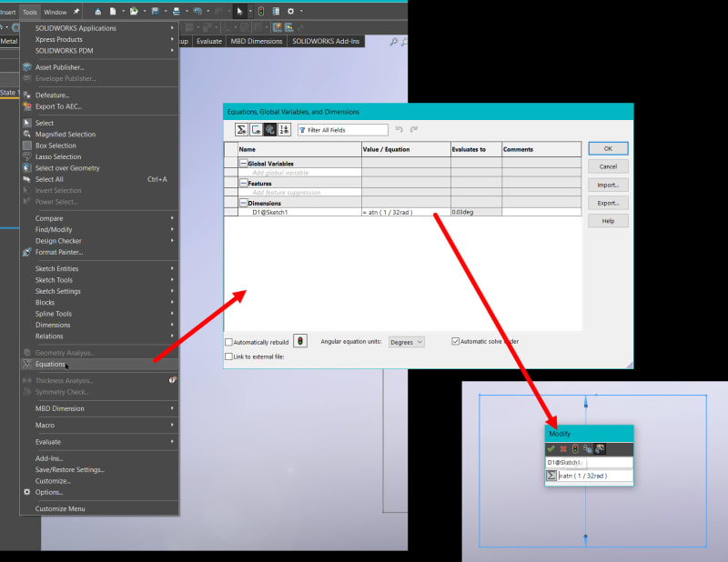This screenshot has width=728, height=562.
Task: Accept value with green check in Modify
Action: 551,448
